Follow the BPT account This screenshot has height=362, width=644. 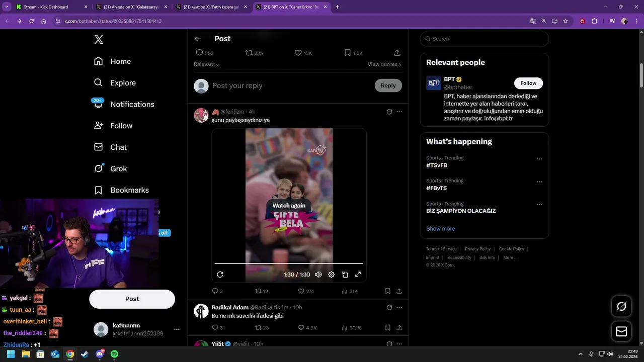click(528, 83)
